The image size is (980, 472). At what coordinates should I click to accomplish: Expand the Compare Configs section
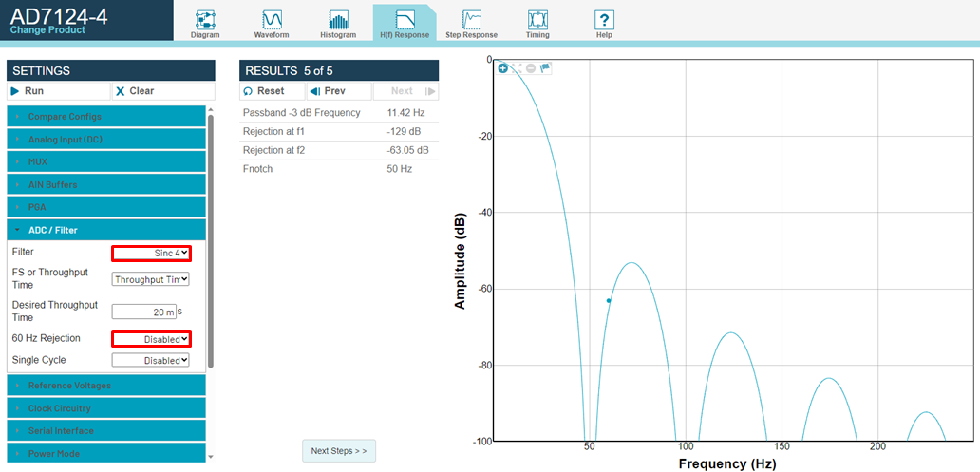105,117
